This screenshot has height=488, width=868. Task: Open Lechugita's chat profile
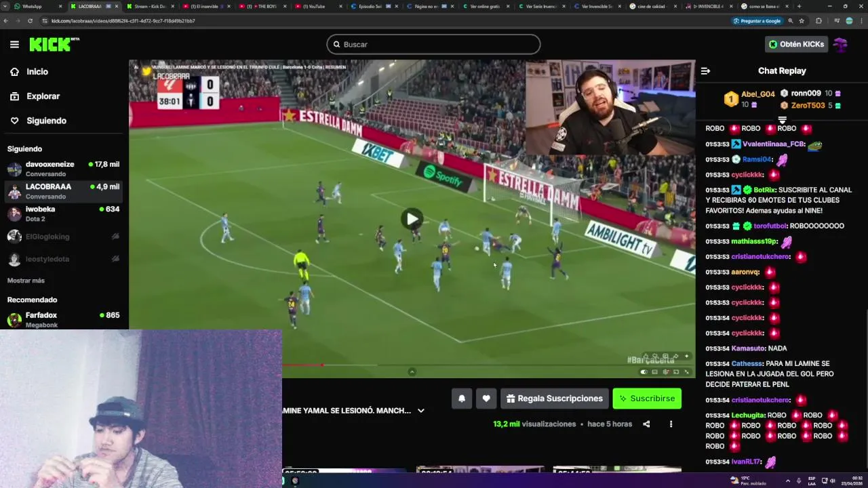pyautogui.click(x=748, y=415)
